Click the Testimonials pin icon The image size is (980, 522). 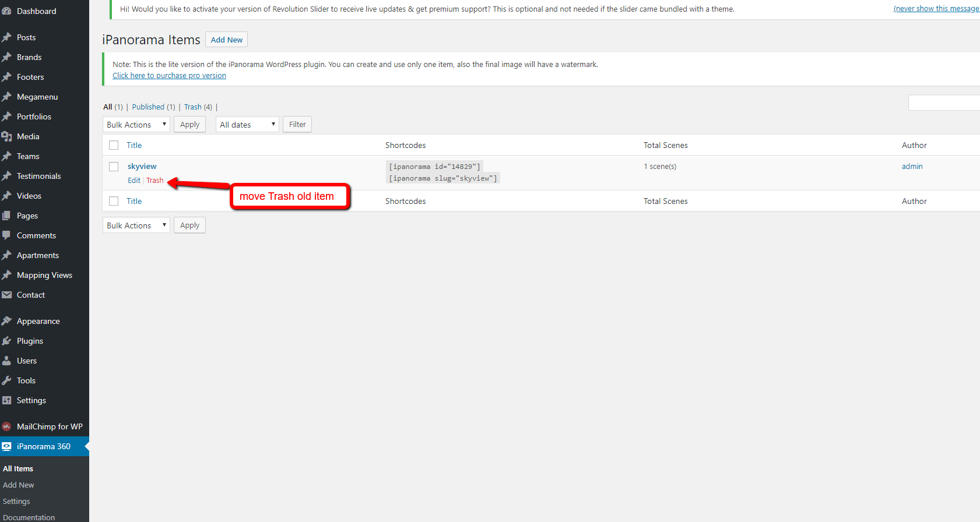click(x=6, y=176)
